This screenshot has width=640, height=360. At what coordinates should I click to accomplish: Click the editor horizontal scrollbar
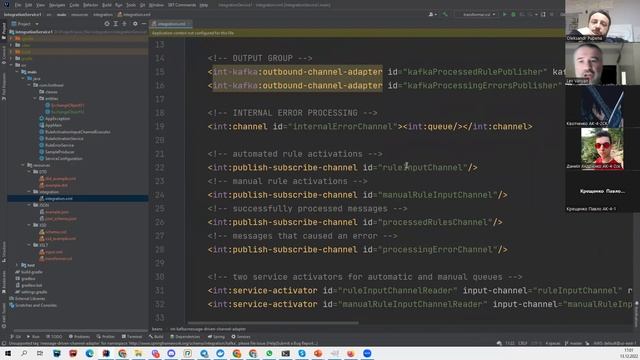coord(272,322)
